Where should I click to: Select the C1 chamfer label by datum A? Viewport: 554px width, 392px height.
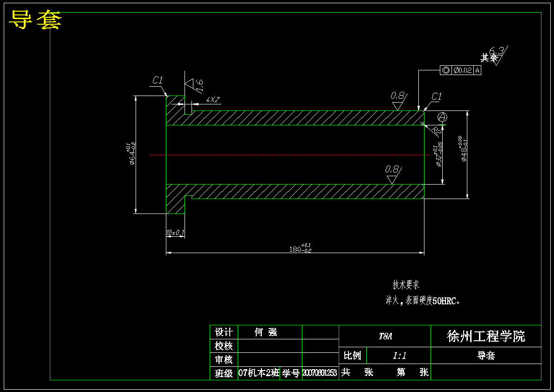437,96
